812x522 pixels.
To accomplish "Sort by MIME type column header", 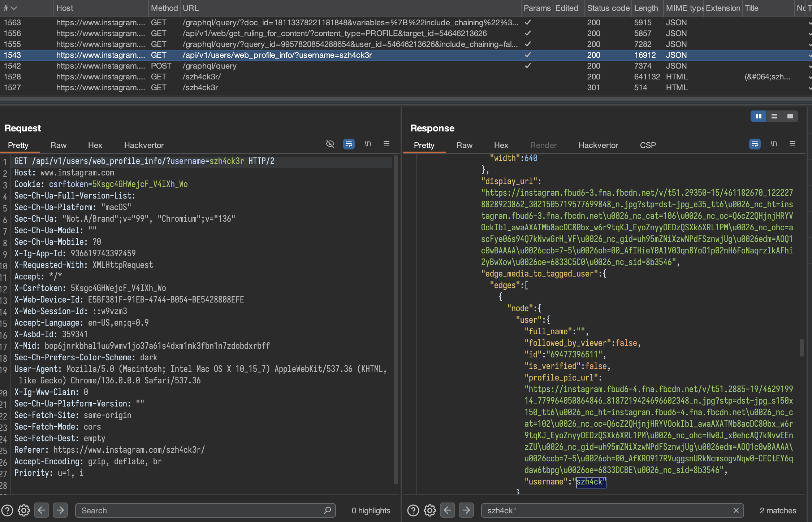I will [684, 8].
